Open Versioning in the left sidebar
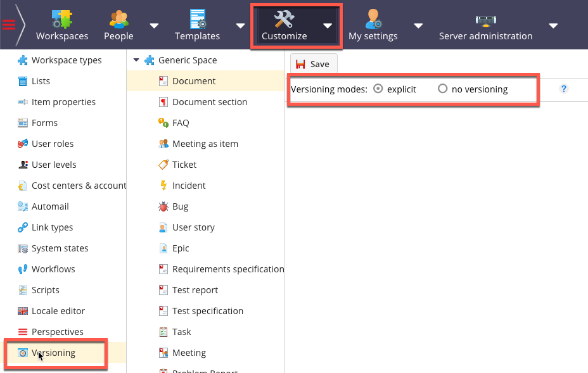The image size is (588, 373). [x=53, y=353]
